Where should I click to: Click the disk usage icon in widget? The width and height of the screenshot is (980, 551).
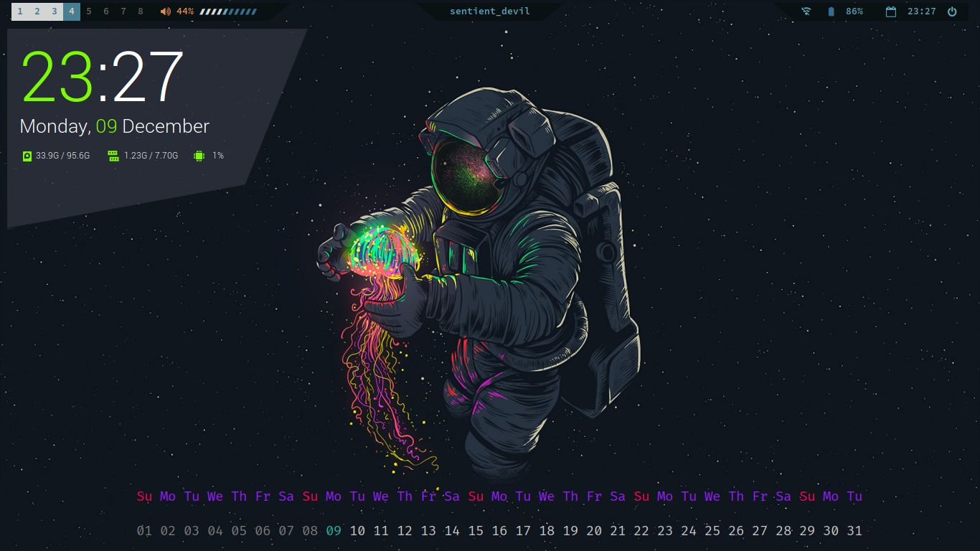(x=27, y=156)
